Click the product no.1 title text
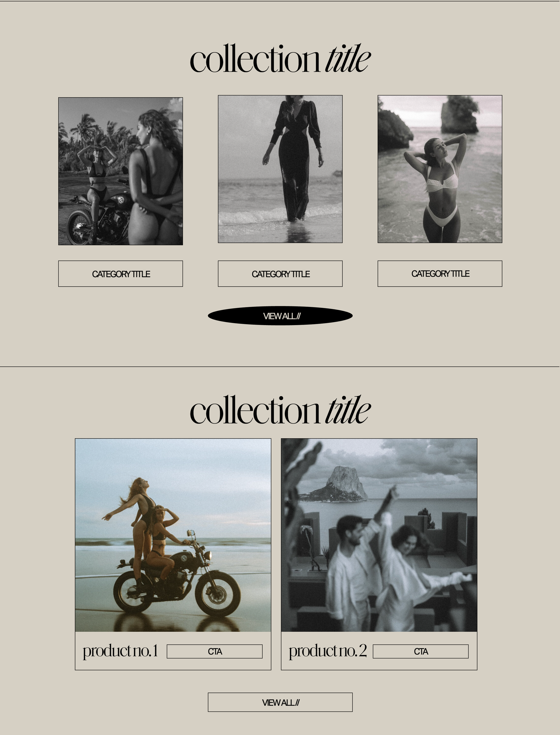Viewport: 560px width, 735px height. [x=120, y=651]
